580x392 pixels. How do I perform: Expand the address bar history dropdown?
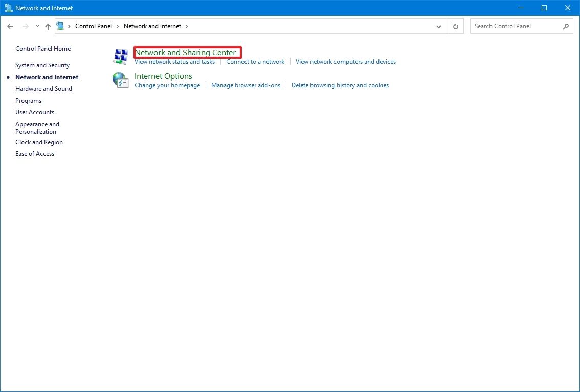point(438,26)
